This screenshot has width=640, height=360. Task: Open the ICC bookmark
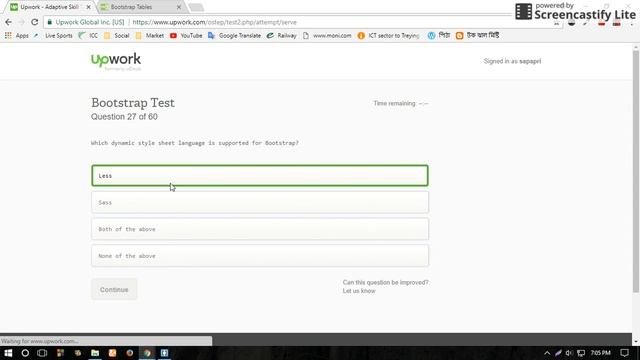[88, 36]
